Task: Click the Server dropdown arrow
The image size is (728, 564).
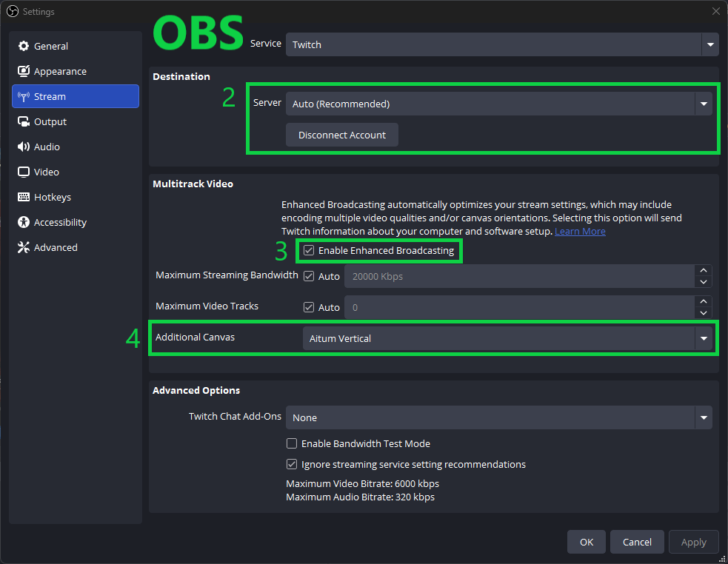Action: tap(704, 104)
